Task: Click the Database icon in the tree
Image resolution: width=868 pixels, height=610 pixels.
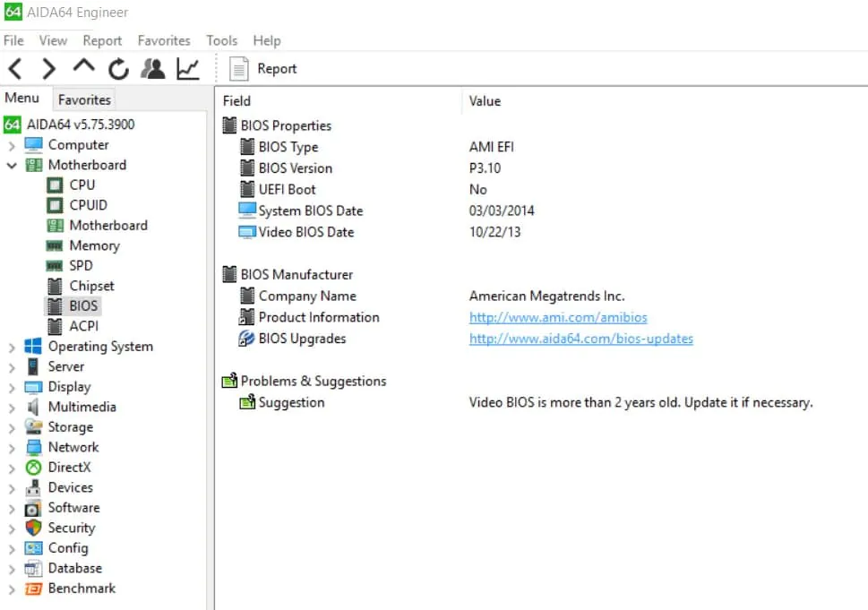Action: tap(33, 569)
